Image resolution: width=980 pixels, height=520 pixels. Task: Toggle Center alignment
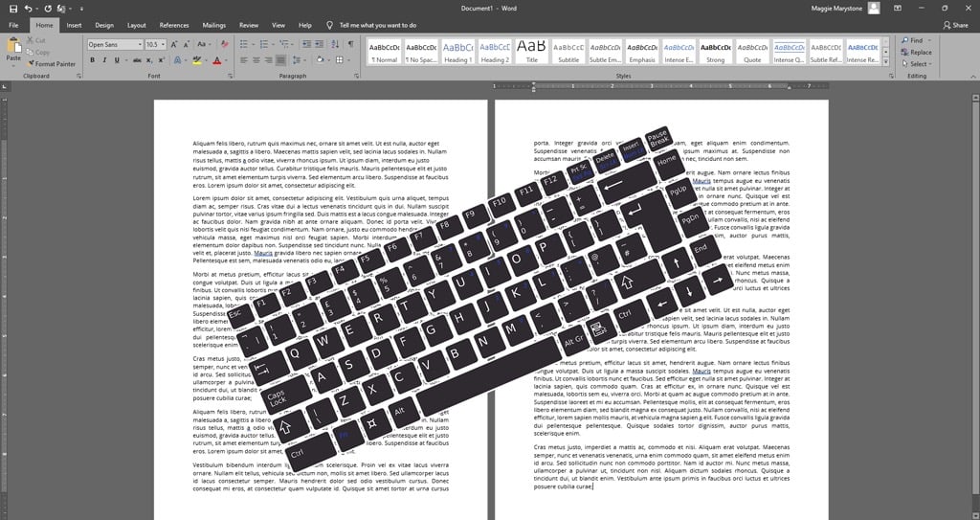click(x=256, y=60)
